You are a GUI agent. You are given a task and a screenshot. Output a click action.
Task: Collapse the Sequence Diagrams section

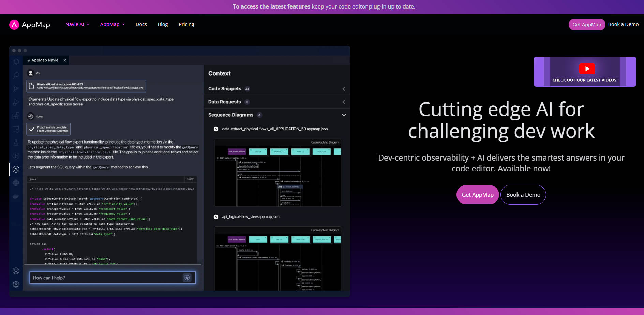(344, 115)
